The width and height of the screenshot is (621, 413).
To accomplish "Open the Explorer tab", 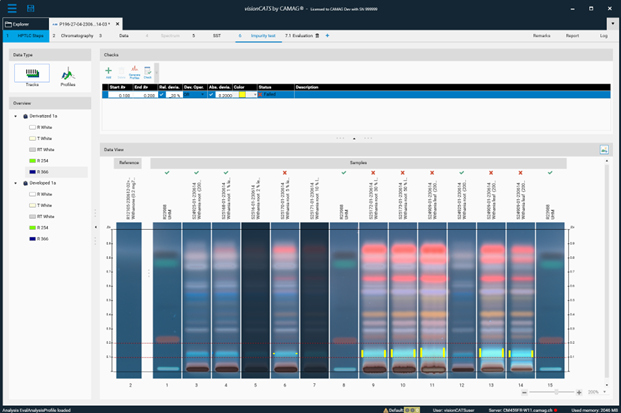I will (x=22, y=22).
